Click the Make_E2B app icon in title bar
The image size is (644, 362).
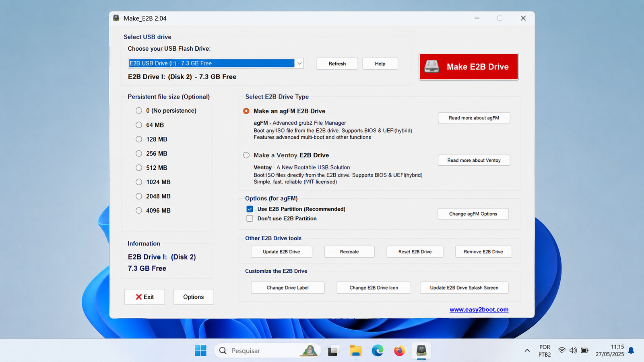point(116,18)
